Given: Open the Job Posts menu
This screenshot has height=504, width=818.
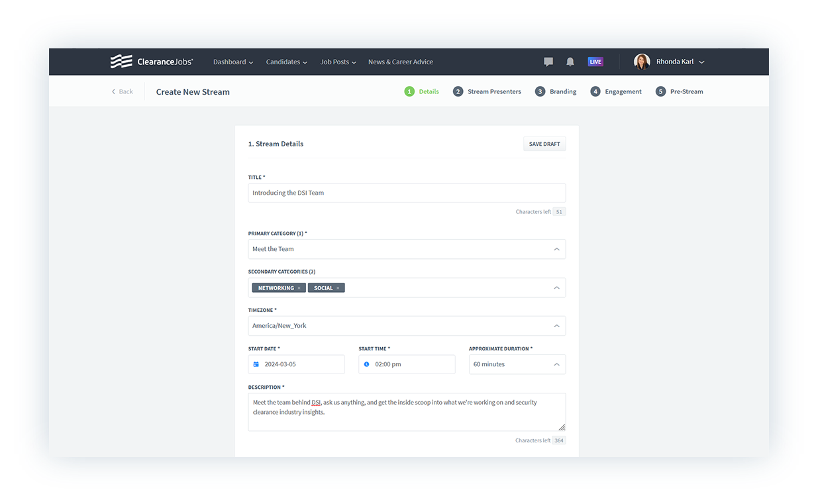Looking at the screenshot, I should (x=338, y=62).
